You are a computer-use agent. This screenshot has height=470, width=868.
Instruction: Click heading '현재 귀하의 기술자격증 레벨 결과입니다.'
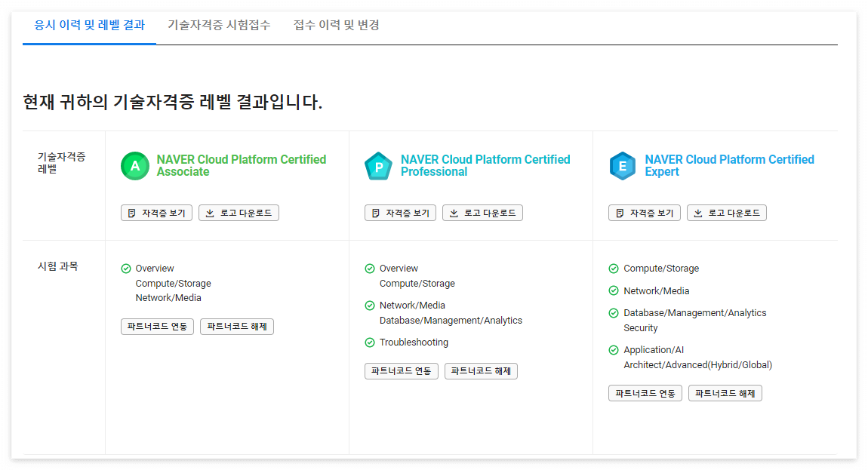point(173,102)
